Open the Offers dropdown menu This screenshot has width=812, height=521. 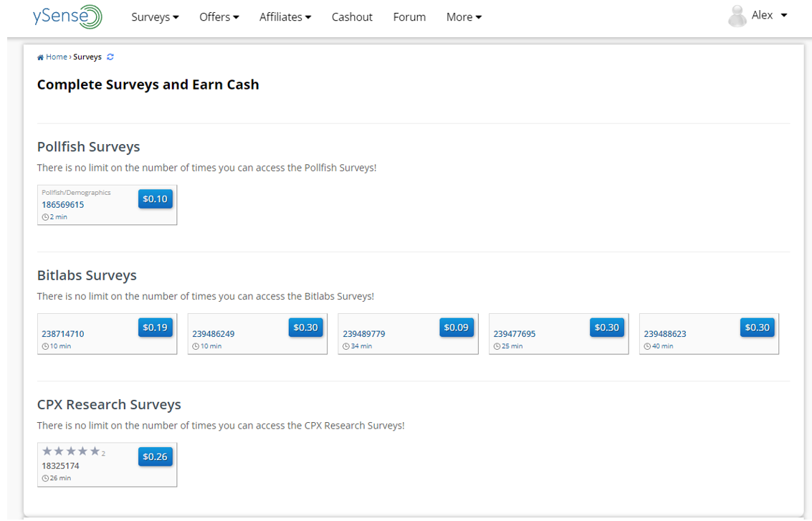click(x=219, y=17)
